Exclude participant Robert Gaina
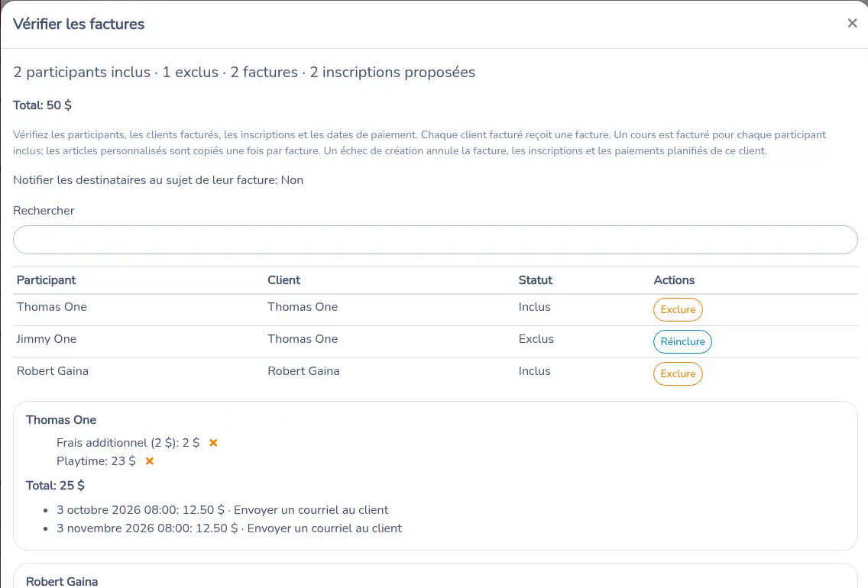Viewport: 868px width, 588px height. point(678,373)
